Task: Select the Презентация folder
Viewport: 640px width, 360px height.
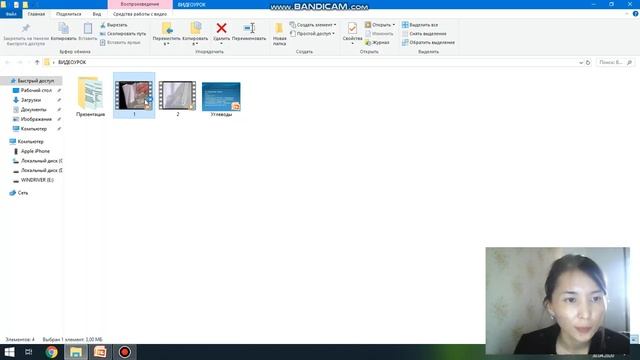Action: click(90, 96)
